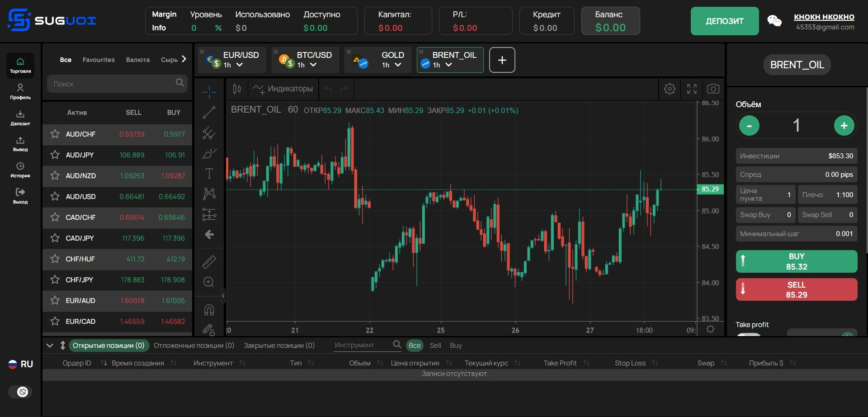Click BUY 85.32 button
The width and height of the screenshot is (868, 417).
(x=797, y=261)
